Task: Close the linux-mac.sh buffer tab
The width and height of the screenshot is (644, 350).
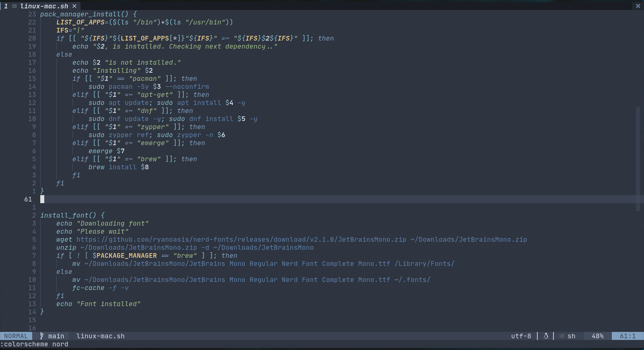Action: click(74, 6)
